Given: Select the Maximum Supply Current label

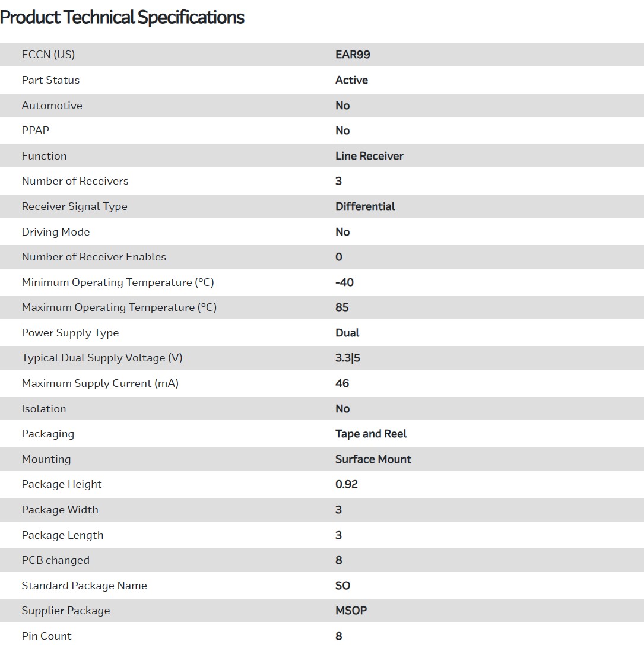Looking at the screenshot, I should click(100, 383).
